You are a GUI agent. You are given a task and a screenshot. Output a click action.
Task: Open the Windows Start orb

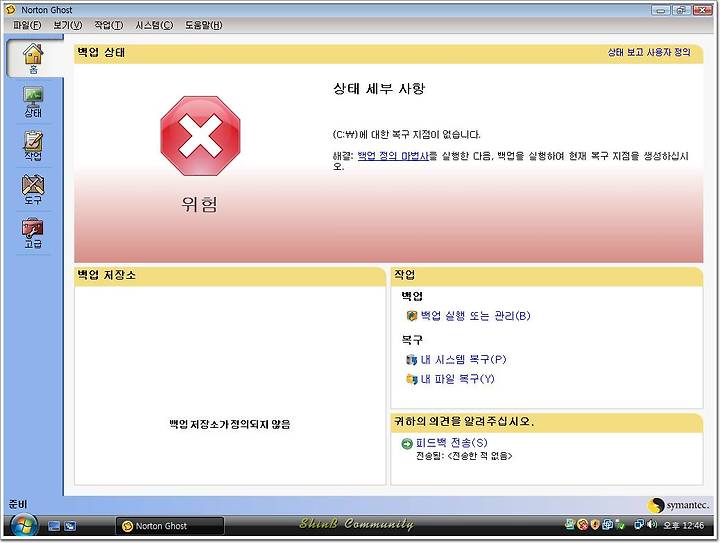24,526
